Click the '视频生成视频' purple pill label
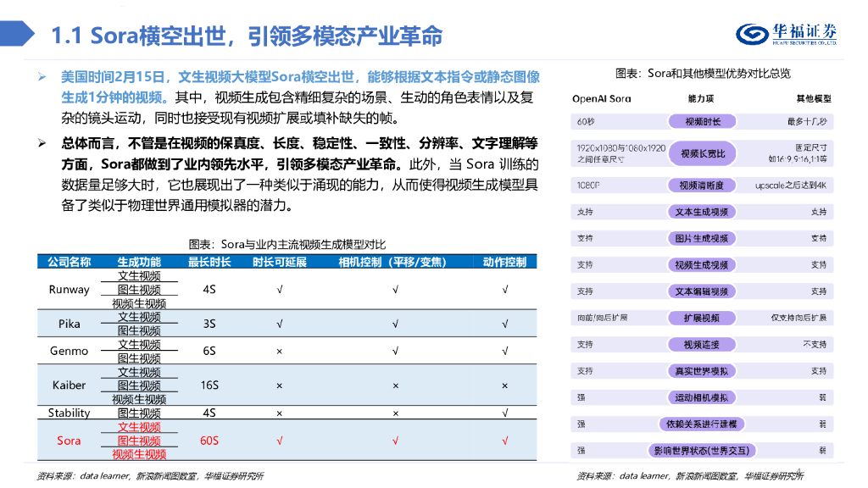The width and height of the screenshot is (868, 488). [x=702, y=265]
